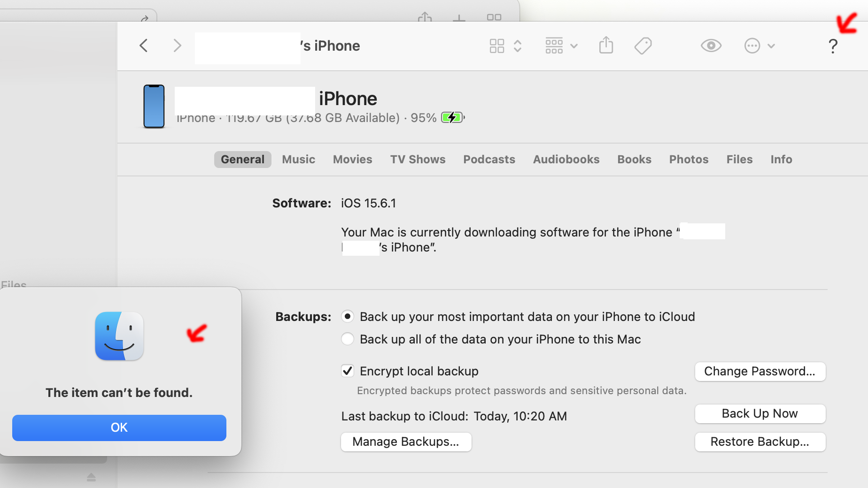Switch to icon view grid
The height and width of the screenshot is (488, 868).
tap(497, 46)
